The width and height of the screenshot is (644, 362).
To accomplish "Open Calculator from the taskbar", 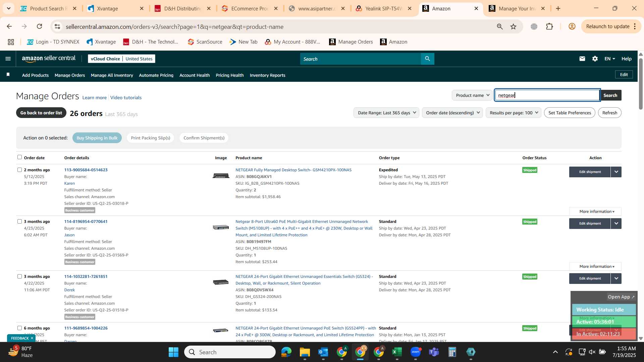I will 452,352.
